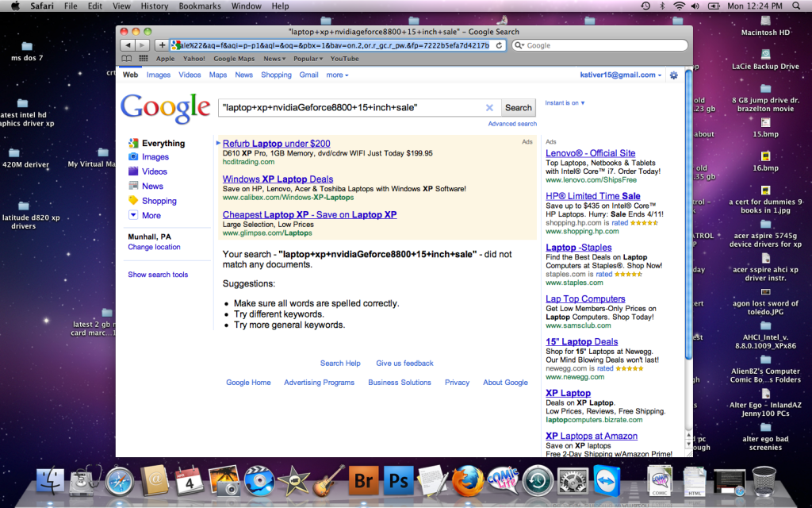Click the Google Search button
The height and width of the screenshot is (508, 812).
tap(519, 108)
